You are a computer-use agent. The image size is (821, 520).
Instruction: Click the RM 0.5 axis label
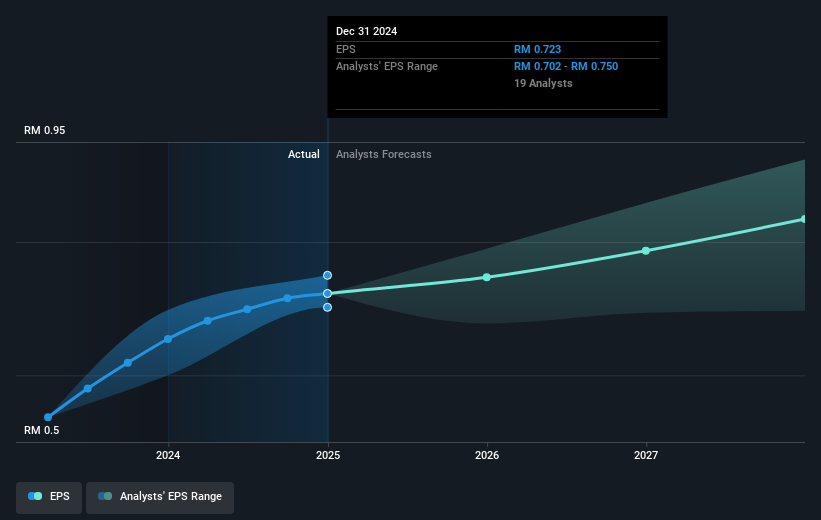(x=41, y=430)
